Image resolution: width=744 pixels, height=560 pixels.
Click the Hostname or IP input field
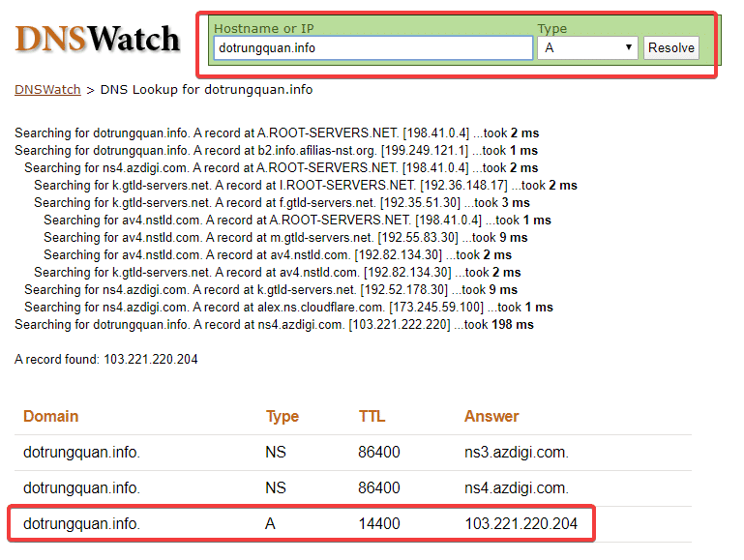372,47
